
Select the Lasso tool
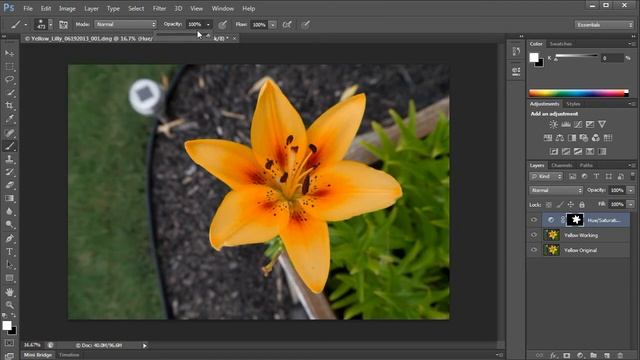click(9, 79)
